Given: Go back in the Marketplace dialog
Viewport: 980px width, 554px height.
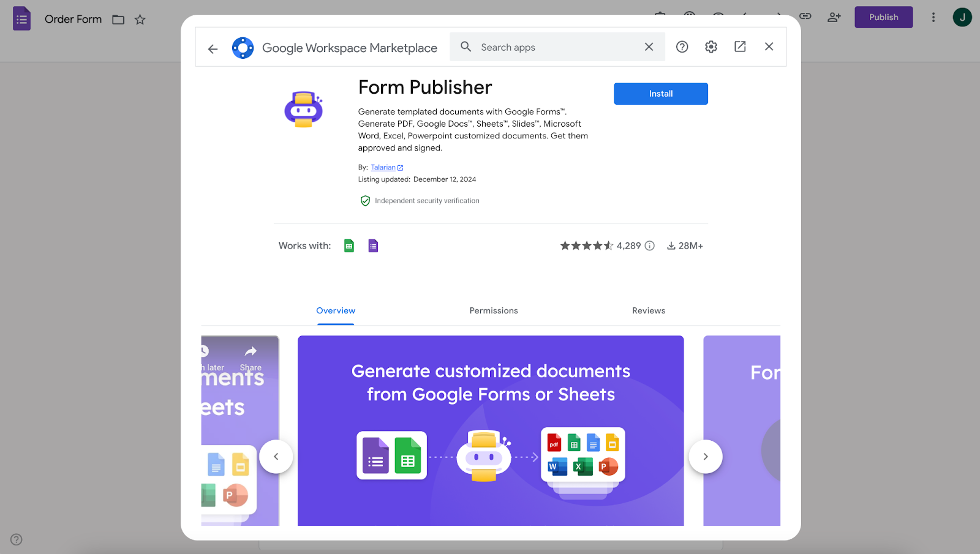Looking at the screenshot, I should tap(213, 48).
